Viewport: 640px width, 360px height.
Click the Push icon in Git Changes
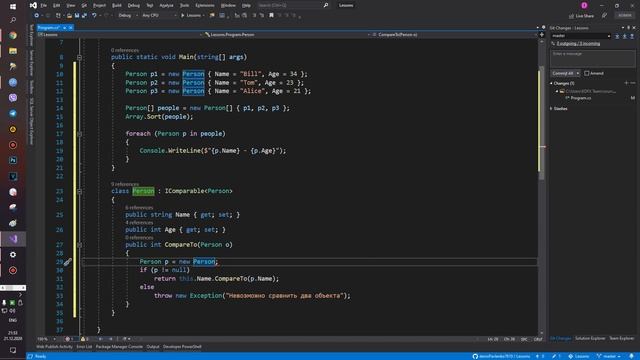[632, 36]
